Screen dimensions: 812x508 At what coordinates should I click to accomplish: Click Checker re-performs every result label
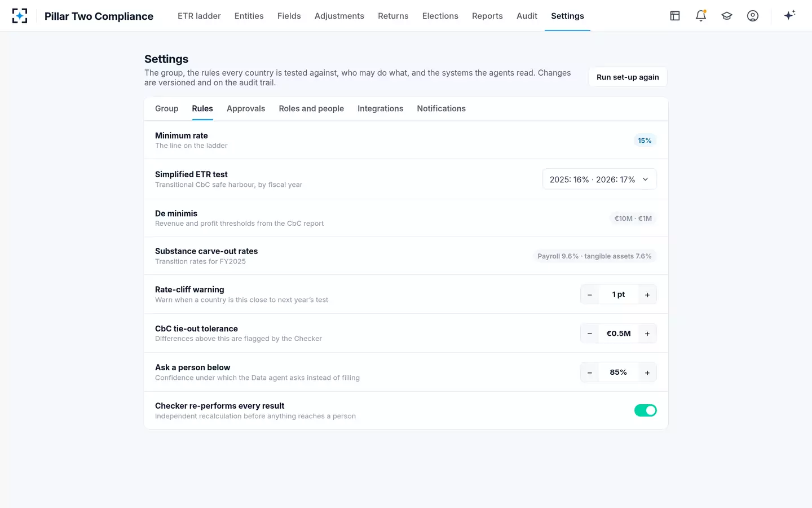point(219,406)
